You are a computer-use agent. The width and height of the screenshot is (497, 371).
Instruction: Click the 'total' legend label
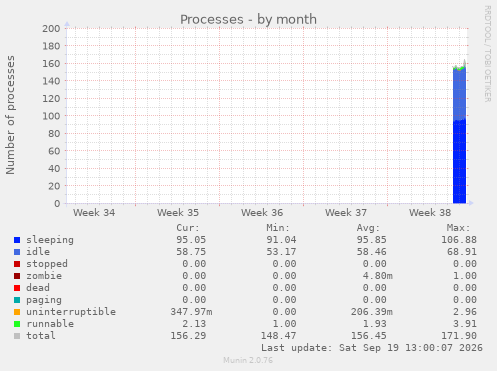[x=41, y=336]
